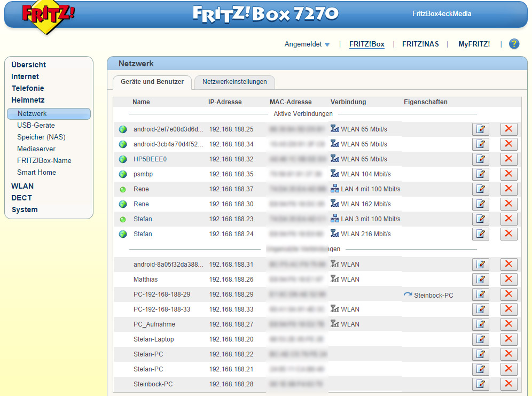Edit Stefan-PC at 192.168.188.22
532x396 pixels.
click(x=480, y=354)
